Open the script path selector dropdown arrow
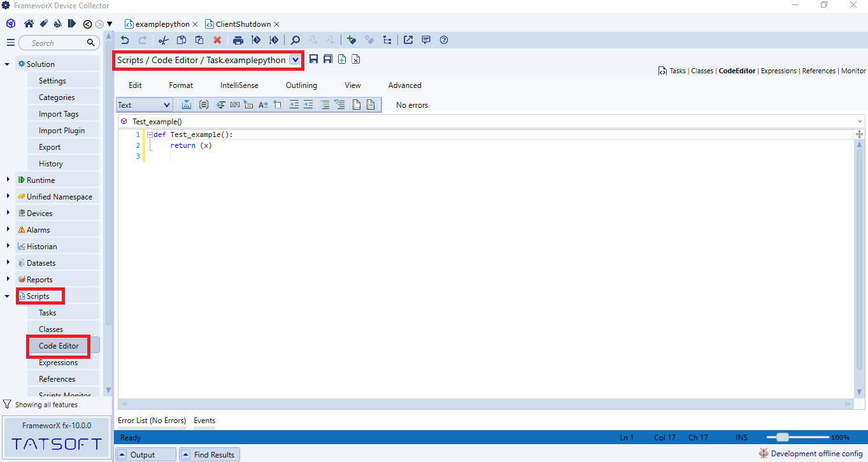The width and height of the screenshot is (868, 462). click(295, 60)
